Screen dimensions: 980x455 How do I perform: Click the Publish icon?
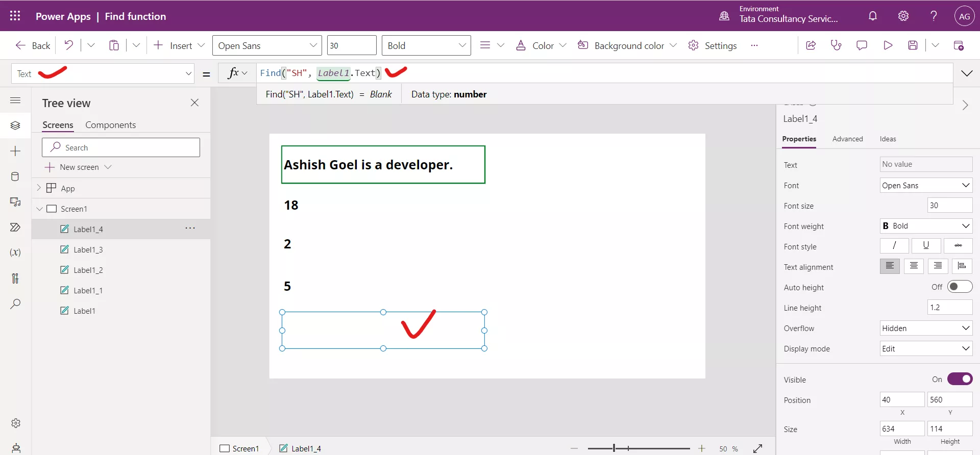pos(959,45)
